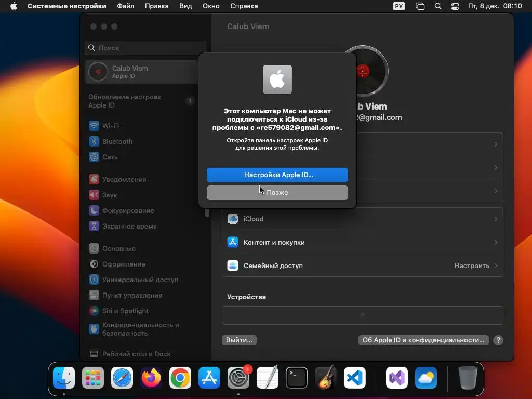Open GarageBand in the Dock
The image size is (532, 399).
click(326, 378)
